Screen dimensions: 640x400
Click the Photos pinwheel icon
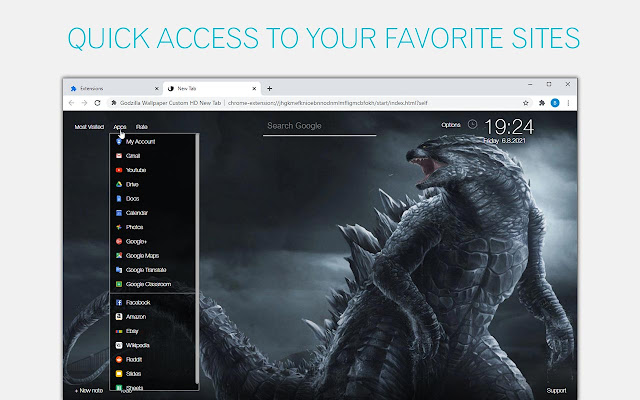(119, 227)
